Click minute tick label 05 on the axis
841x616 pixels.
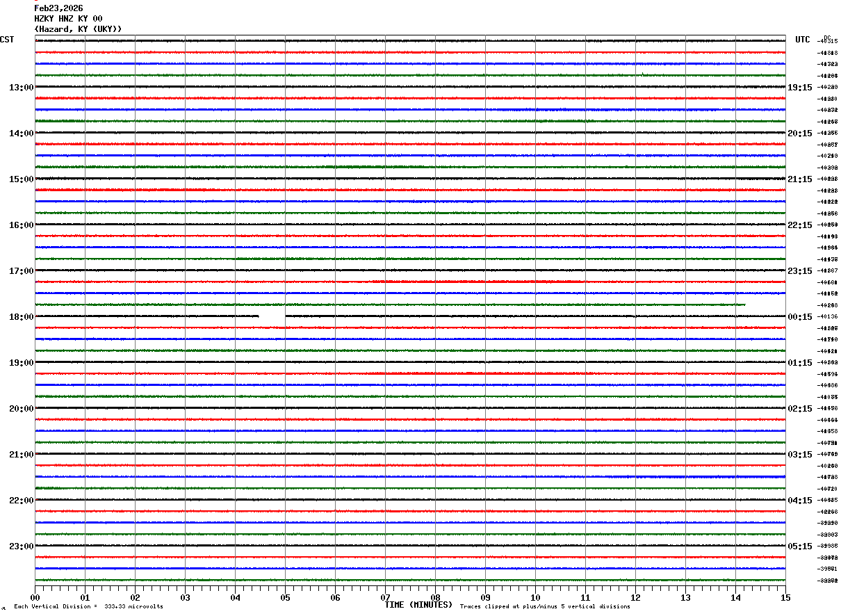tap(285, 597)
